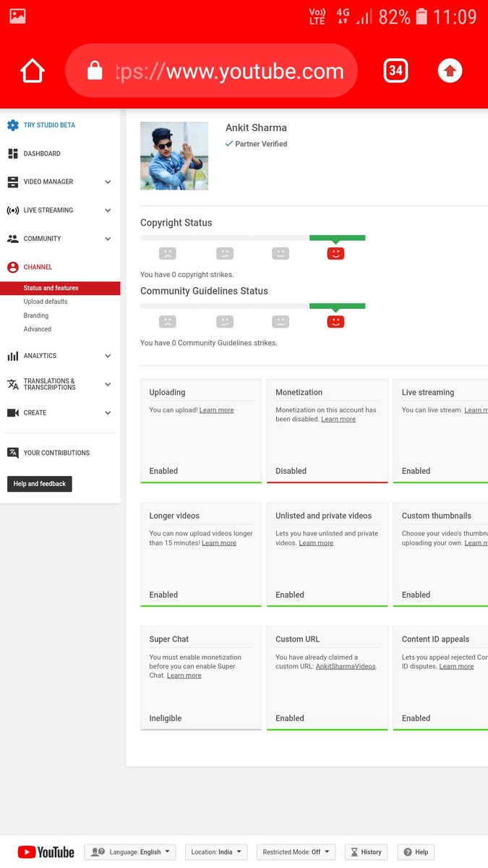Screen dimensions: 488x868
Task: Go to Dashboard menu item
Action: click(42, 153)
